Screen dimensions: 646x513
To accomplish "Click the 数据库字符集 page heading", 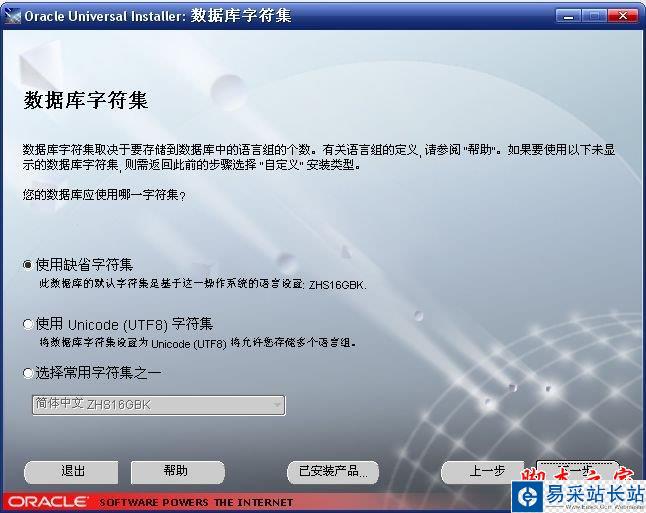I will (x=86, y=101).
